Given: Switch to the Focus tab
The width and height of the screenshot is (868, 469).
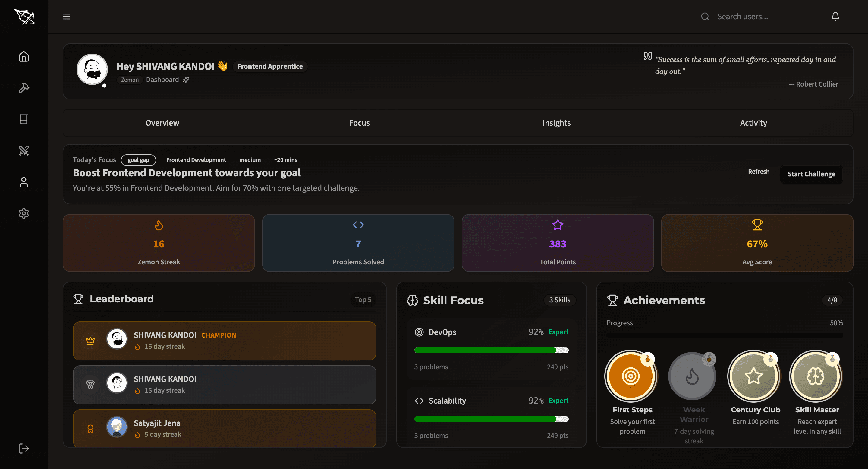Looking at the screenshot, I should coord(359,123).
